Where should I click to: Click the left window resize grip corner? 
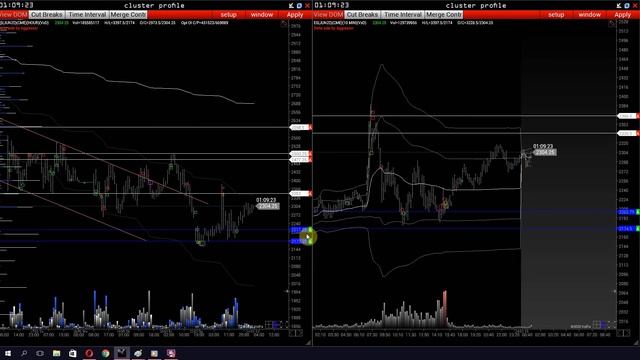click(308, 343)
